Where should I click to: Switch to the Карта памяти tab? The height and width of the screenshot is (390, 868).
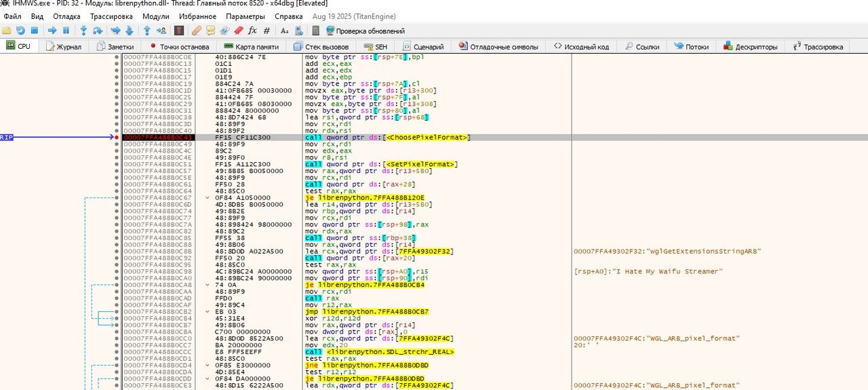[250, 47]
